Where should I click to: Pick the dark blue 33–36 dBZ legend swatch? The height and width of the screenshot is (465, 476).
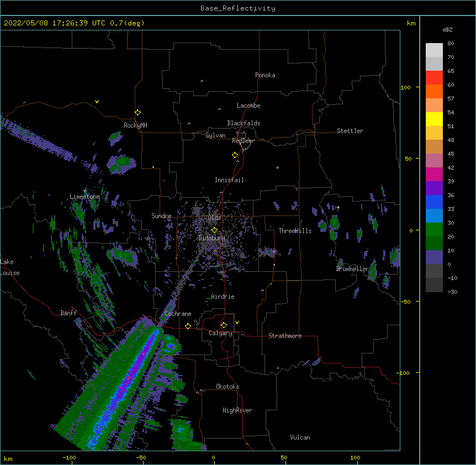434,202
